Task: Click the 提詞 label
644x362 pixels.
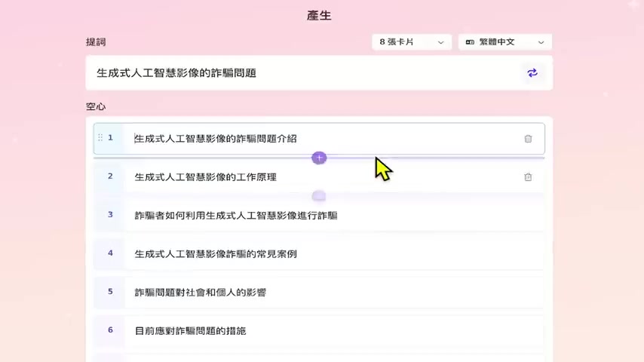Action: 96,42
